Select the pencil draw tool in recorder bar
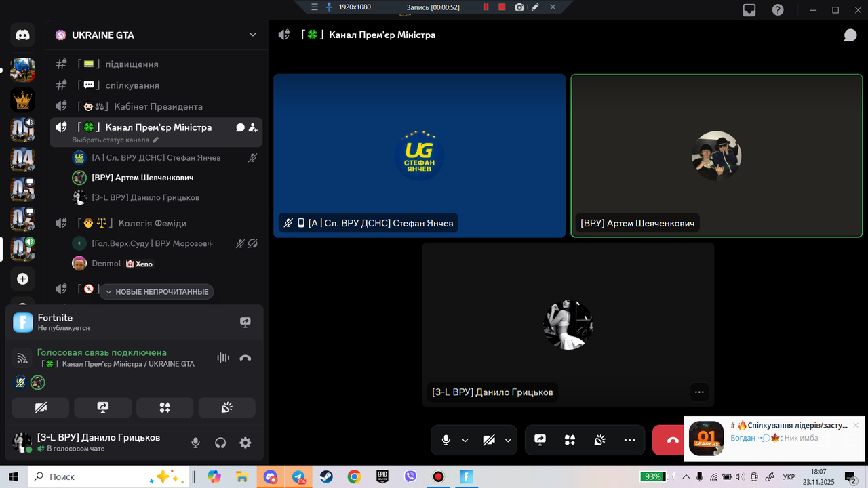The width and height of the screenshot is (868, 488). [536, 7]
